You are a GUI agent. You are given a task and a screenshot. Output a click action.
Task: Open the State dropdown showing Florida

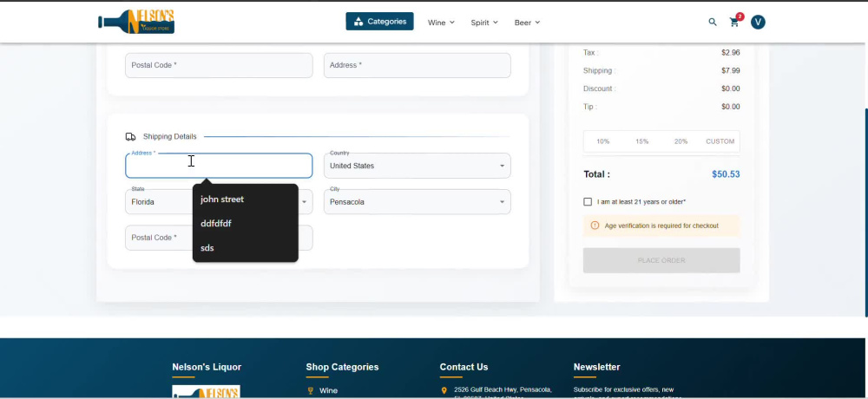[219, 202]
